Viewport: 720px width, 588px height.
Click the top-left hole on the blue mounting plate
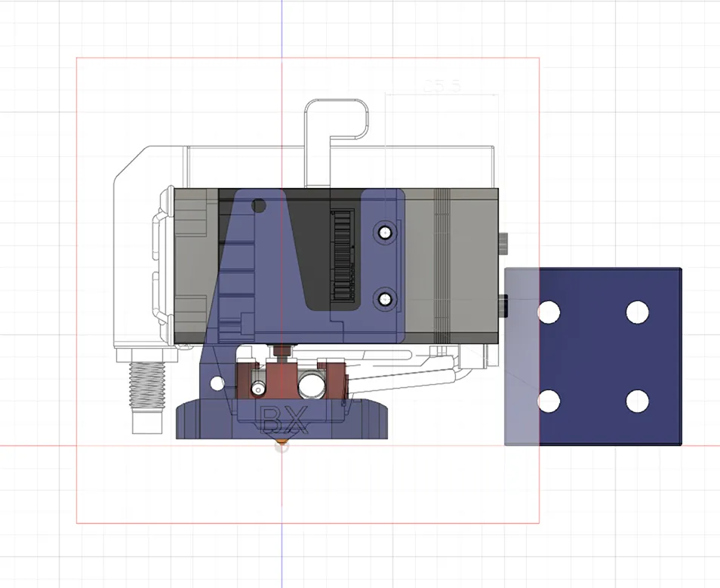pyautogui.click(x=549, y=311)
